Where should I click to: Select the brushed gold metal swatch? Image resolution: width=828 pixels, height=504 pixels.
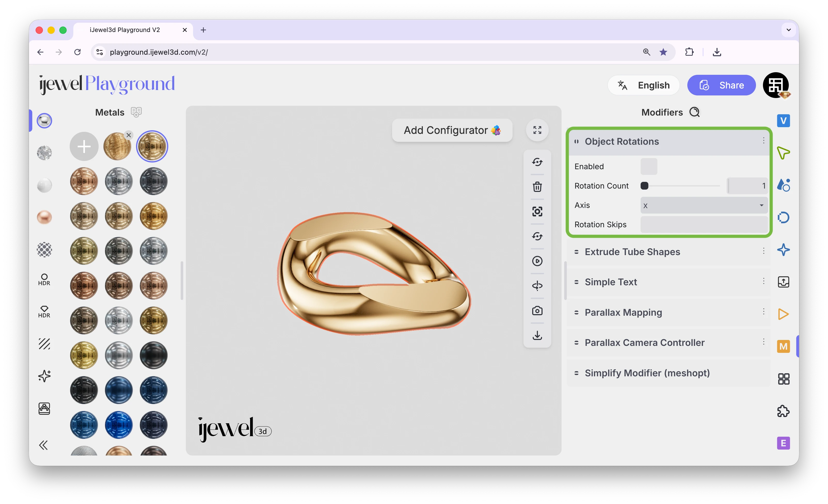[x=117, y=147]
